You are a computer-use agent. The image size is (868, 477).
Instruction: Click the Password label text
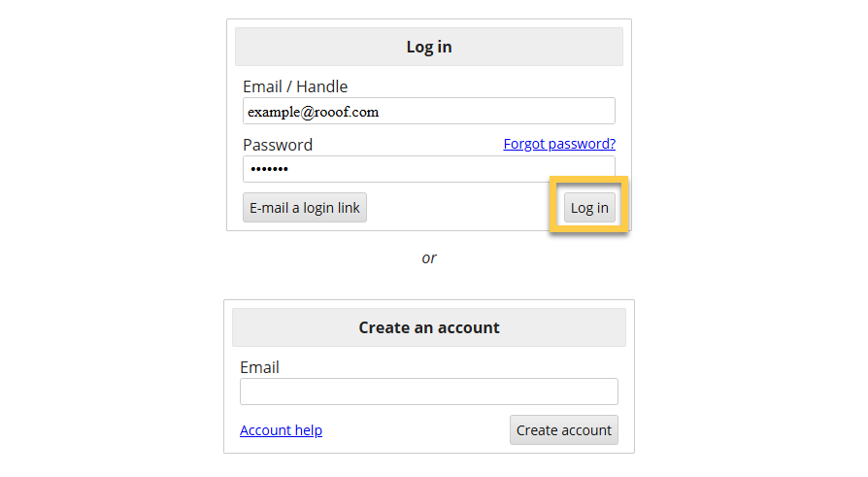coord(278,145)
